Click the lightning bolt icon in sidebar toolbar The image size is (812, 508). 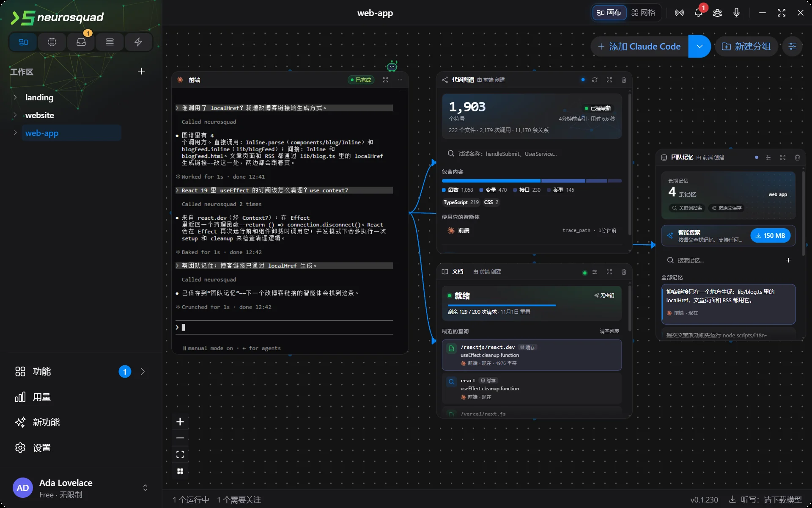[x=138, y=42]
